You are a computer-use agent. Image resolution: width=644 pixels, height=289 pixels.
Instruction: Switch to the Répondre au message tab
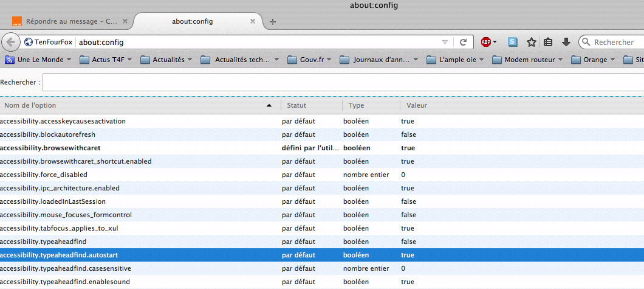click(x=66, y=21)
